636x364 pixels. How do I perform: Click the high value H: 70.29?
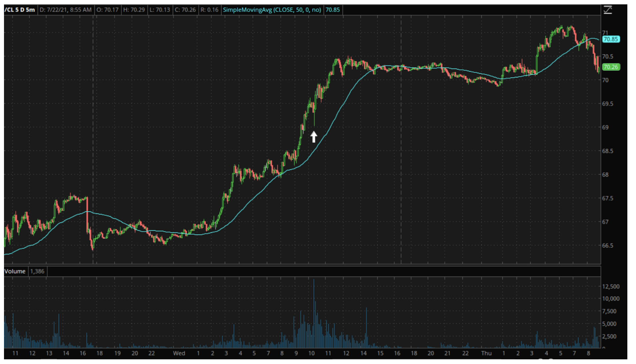(134, 10)
